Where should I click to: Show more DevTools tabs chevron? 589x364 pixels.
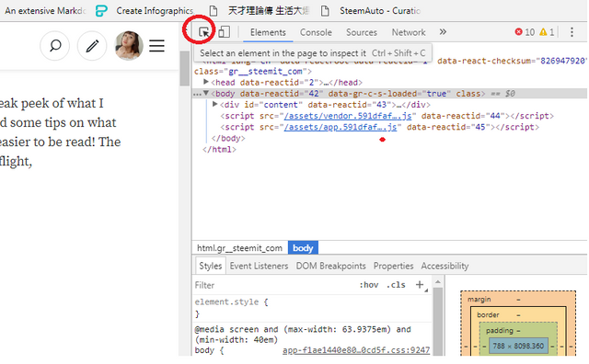(443, 32)
